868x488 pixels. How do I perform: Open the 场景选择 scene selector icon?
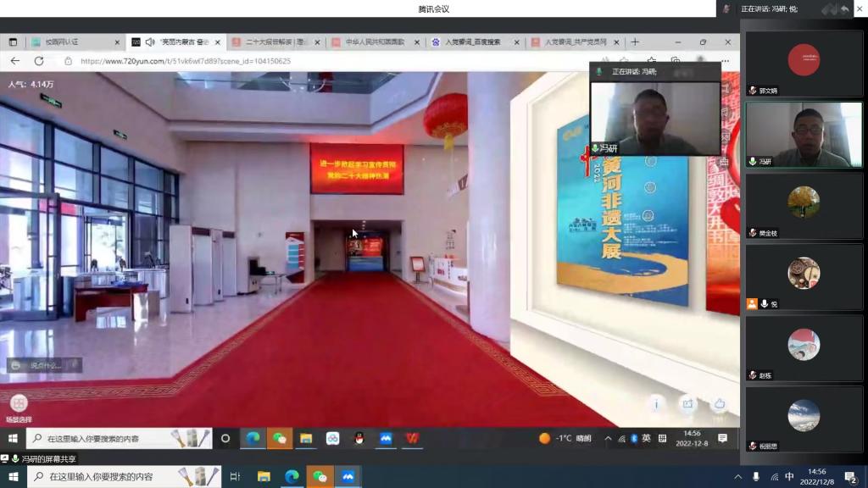tap(18, 404)
